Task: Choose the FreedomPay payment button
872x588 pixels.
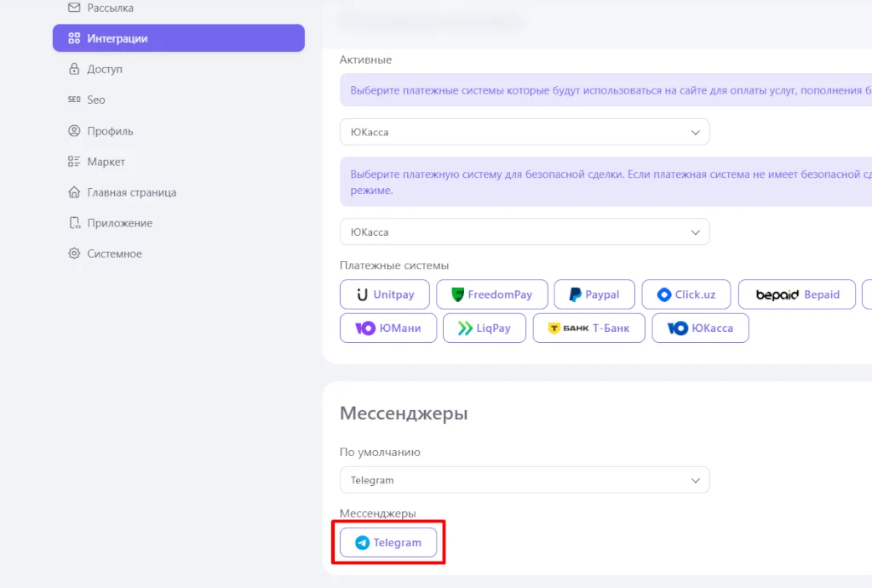Action: click(x=490, y=294)
